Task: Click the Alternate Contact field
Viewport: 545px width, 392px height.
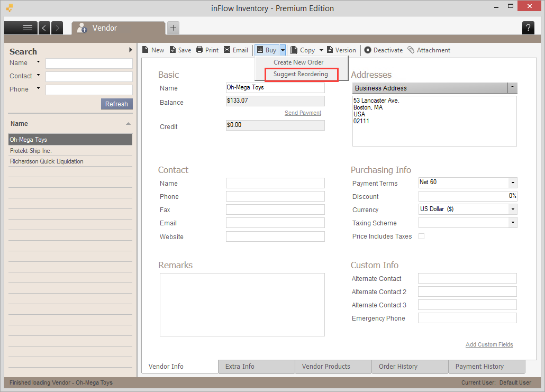Action: [468, 278]
